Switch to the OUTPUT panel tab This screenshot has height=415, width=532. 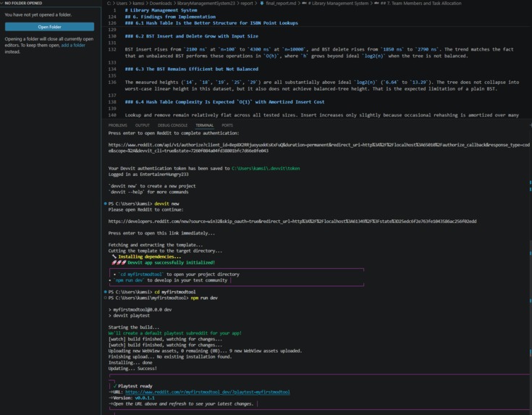click(x=142, y=125)
